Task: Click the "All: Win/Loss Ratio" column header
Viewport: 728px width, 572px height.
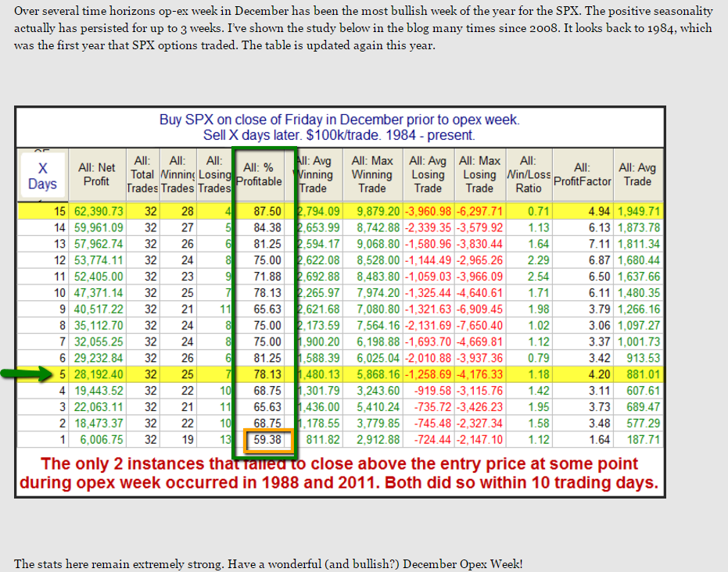Action: pos(529,174)
